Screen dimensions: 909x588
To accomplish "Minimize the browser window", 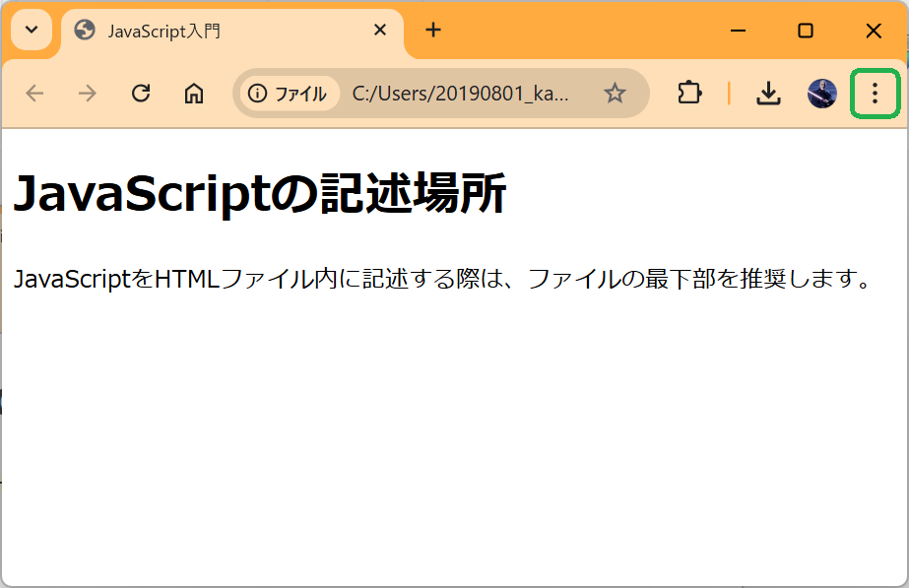I will 738,31.
